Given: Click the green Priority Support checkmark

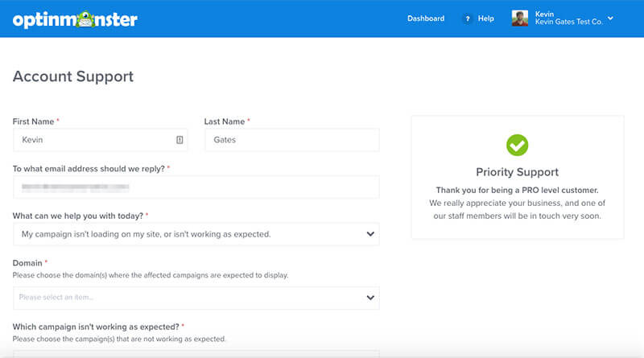Looking at the screenshot, I should tap(517, 146).
